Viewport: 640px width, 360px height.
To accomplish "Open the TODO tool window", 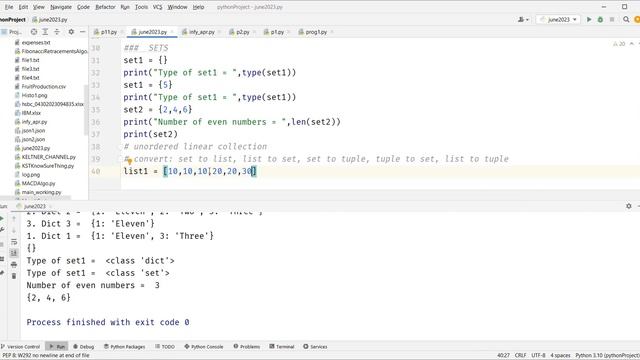I will pyautogui.click(x=165, y=347).
